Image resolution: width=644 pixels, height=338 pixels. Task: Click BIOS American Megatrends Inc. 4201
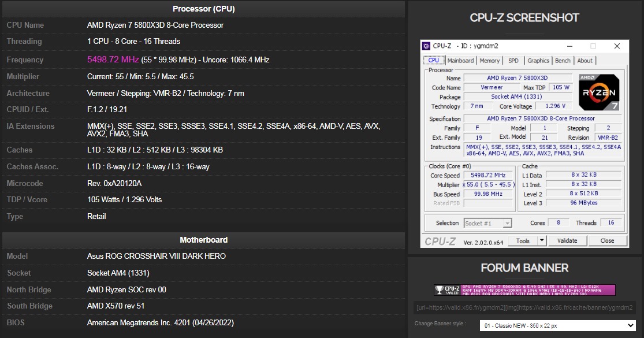(161, 323)
